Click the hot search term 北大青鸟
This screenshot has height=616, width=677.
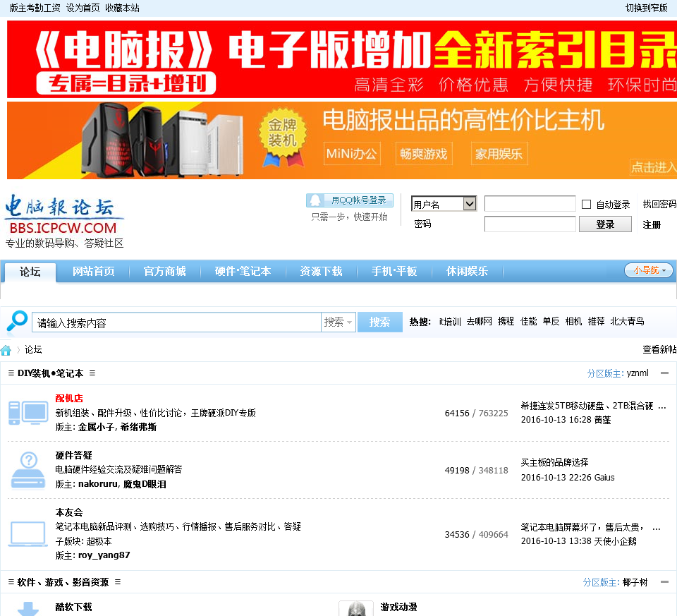click(x=628, y=321)
